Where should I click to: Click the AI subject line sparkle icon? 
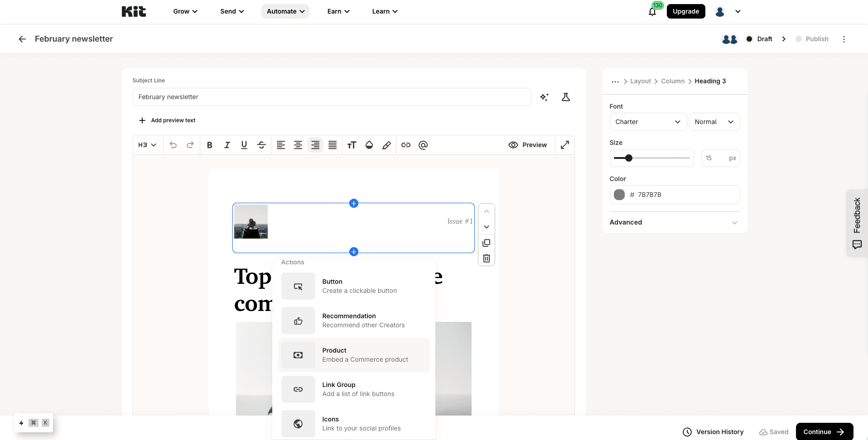(x=544, y=97)
